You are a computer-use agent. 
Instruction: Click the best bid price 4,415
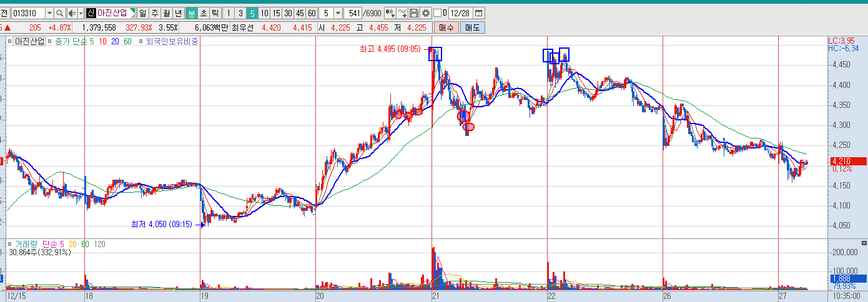302,28
